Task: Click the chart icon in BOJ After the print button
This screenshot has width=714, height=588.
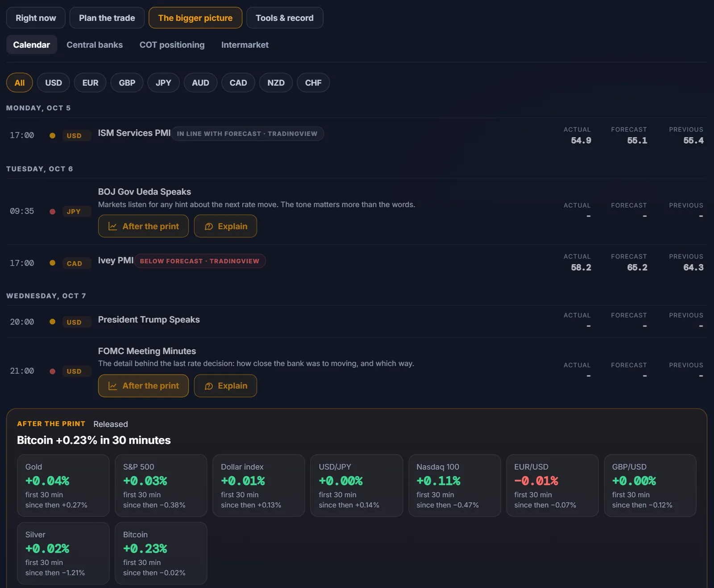Action: pyautogui.click(x=113, y=226)
